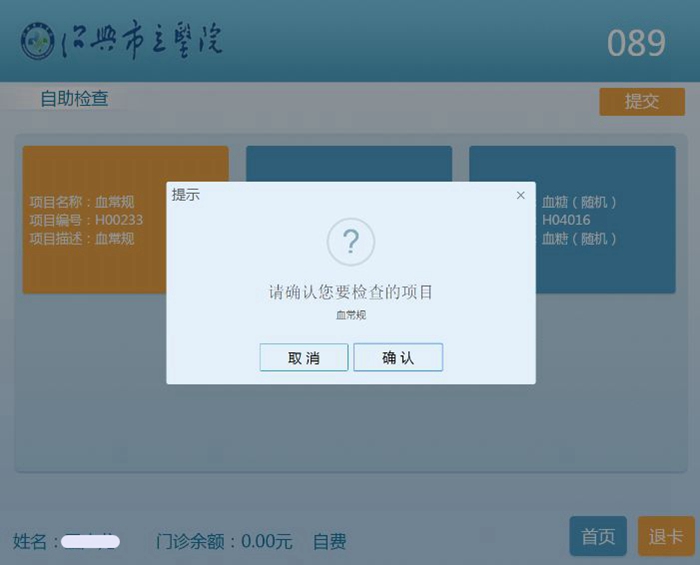This screenshot has width=700, height=565.
Task: Click the 089 number in the header
Action: (637, 43)
